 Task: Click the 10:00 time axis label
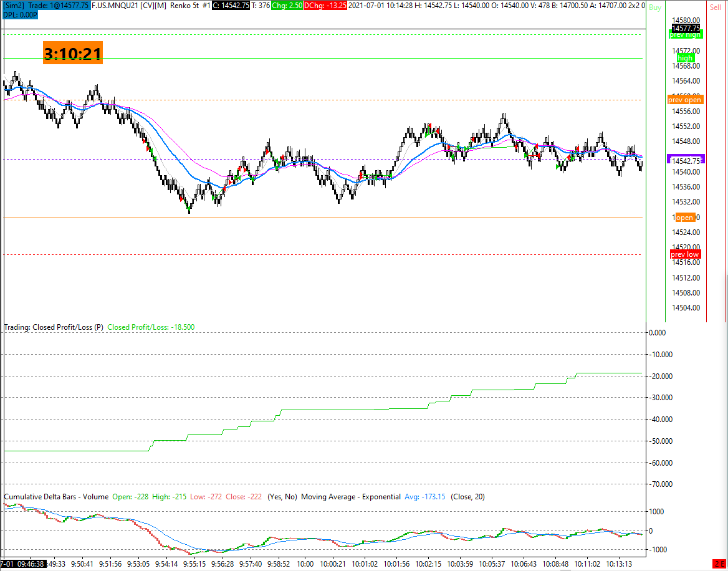(x=304, y=564)
